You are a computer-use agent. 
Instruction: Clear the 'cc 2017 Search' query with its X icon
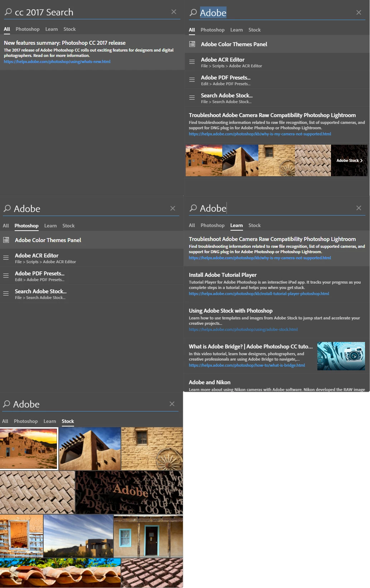[x=174, y=12]
